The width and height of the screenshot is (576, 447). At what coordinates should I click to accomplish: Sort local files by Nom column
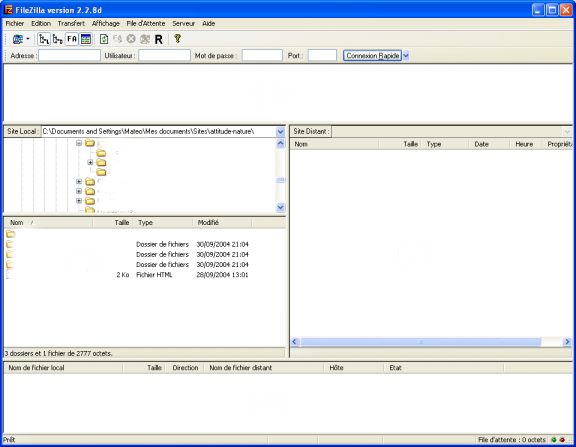[48, 223]
